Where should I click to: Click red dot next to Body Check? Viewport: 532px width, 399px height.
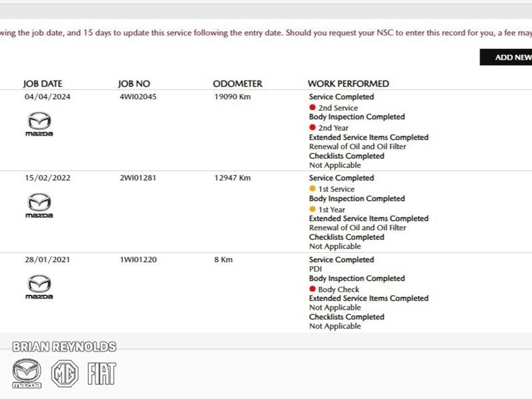313,289
